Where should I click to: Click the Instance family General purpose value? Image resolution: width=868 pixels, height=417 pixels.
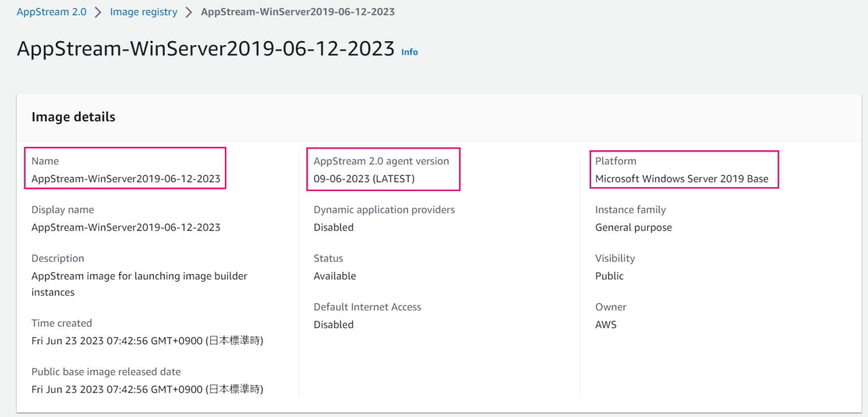[x=633, y=227]
